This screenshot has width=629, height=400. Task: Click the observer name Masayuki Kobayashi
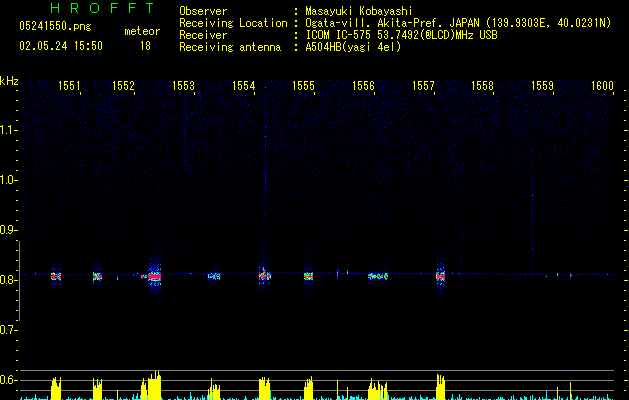click(x=359, y=11)
